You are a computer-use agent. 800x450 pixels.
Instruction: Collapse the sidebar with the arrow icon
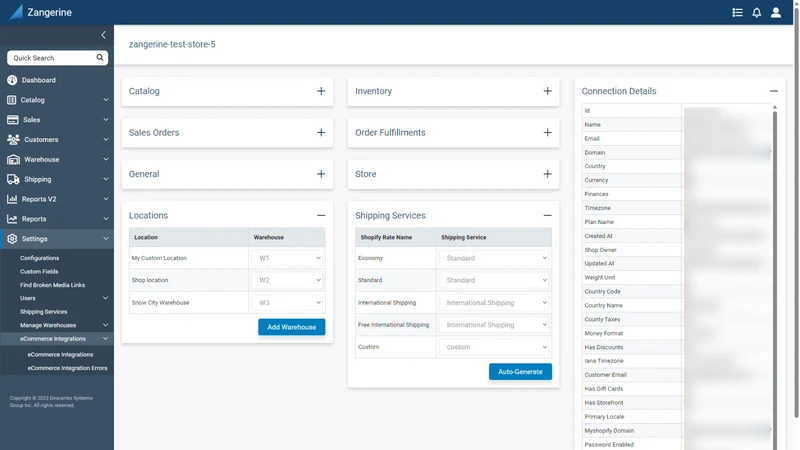click(x=104, y=35)
